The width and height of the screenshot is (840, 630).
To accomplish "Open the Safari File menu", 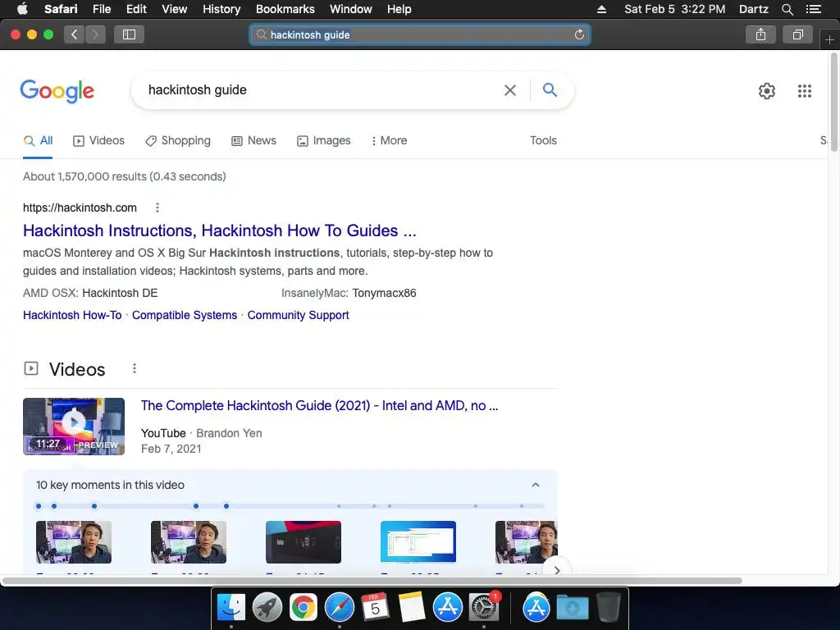I will pos(102,9).
